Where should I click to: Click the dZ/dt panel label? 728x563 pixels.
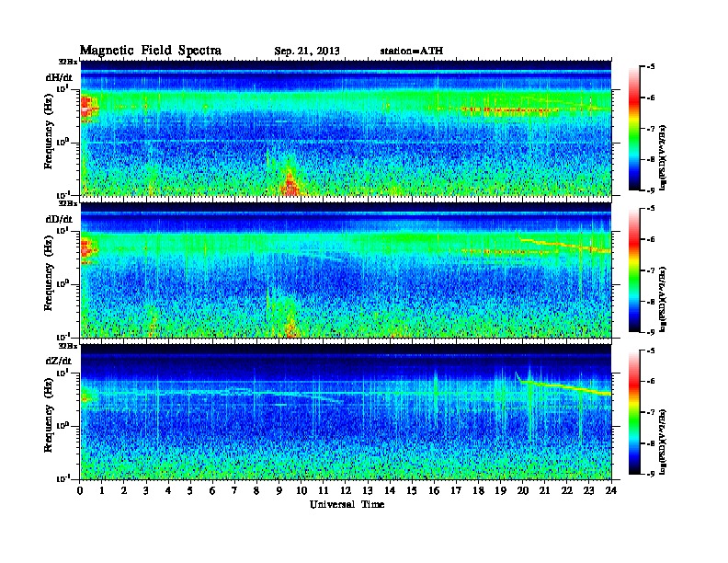coord(59,361)
